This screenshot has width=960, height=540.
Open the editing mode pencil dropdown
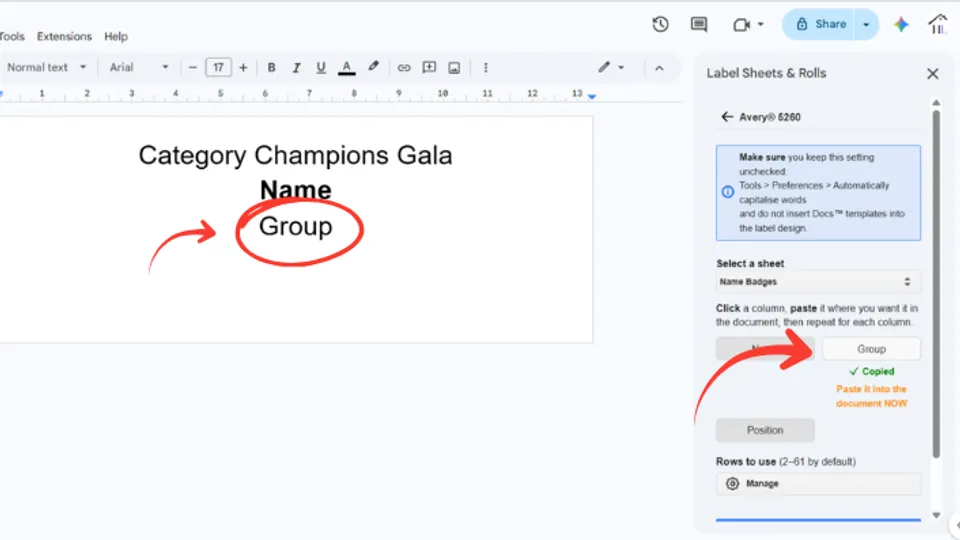coord(611,67)
